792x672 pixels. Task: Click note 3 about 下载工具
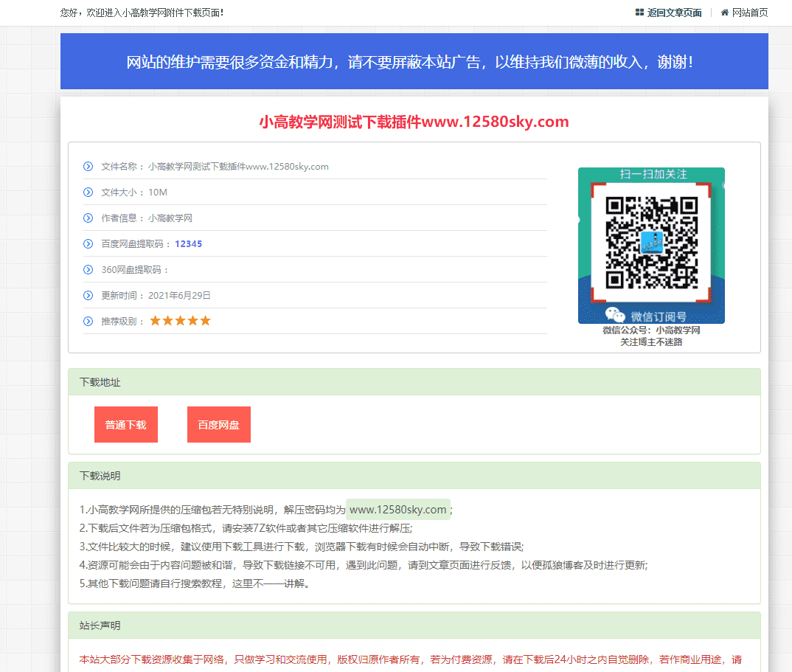tap(302, 546)
